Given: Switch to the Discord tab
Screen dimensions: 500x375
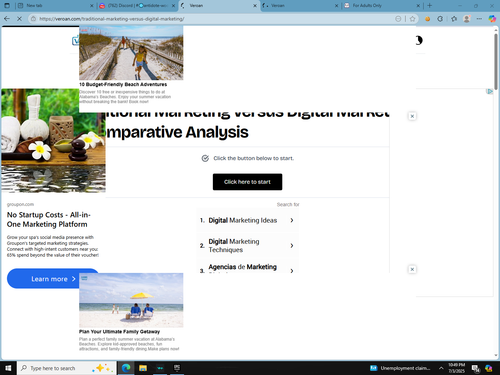Looking at the screenshot, I should coord(137,6).
